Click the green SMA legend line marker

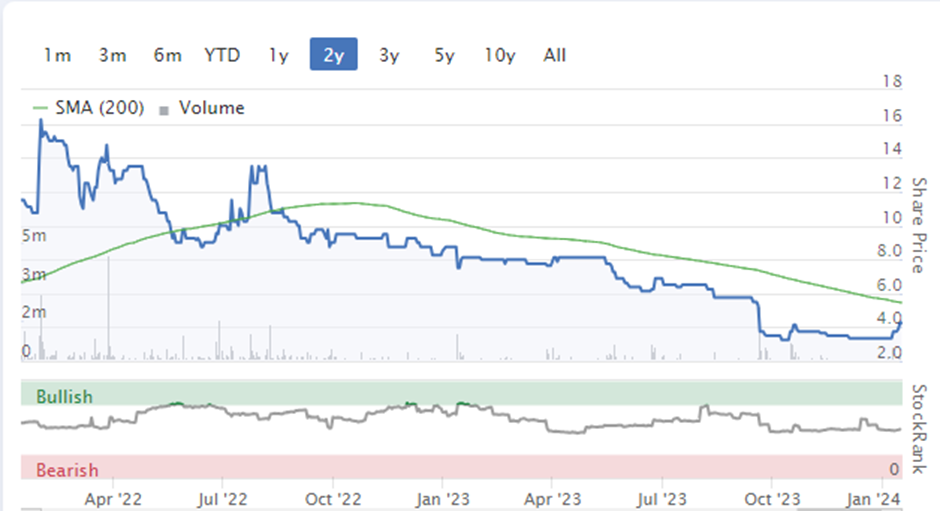pos(40,108)
